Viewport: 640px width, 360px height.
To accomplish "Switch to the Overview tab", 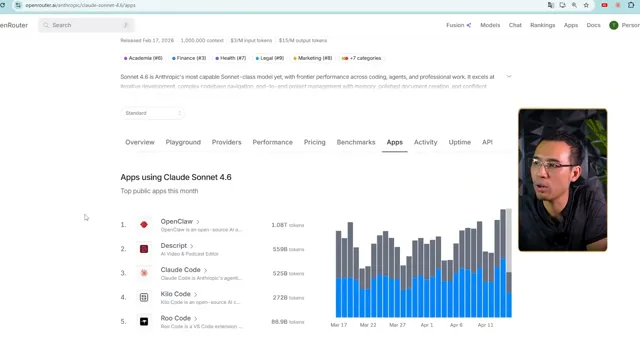I will pyautogui.click(x=140, y=142).
